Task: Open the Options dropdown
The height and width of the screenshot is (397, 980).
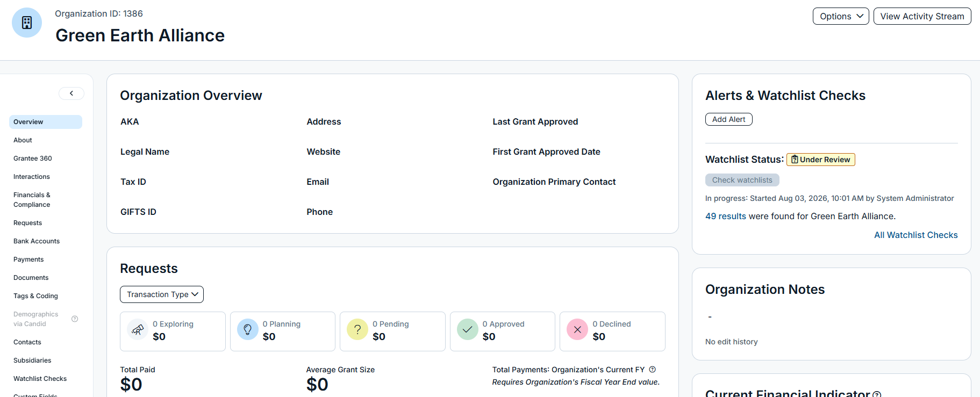Action: point(841,16)
